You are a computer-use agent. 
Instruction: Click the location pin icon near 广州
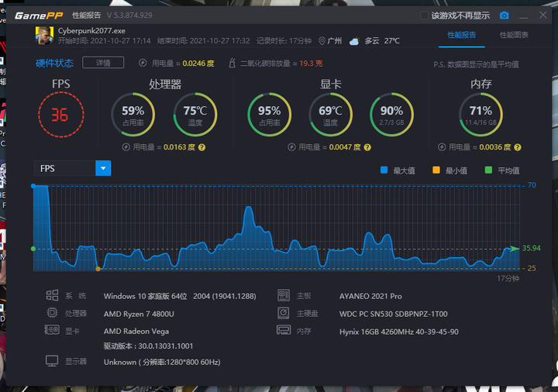(x=322, y=41)
